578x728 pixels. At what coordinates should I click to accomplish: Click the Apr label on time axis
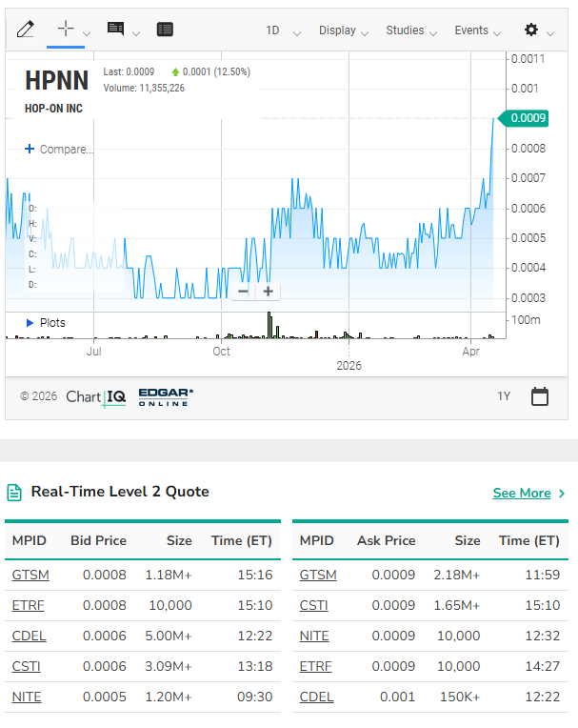470,352
